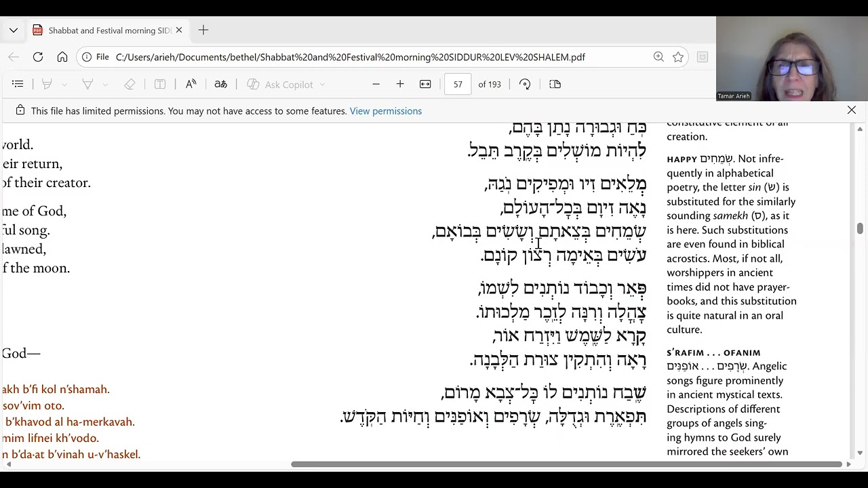Go back to the previous page

(14, 57)
